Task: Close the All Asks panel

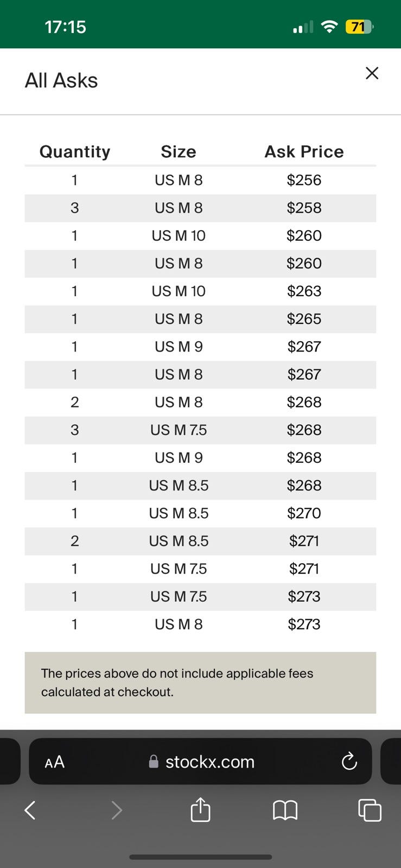Action: point(372,73)
